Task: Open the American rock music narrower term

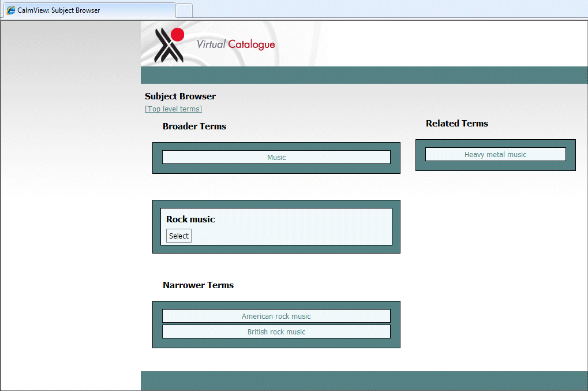Action: pos(276,315)
